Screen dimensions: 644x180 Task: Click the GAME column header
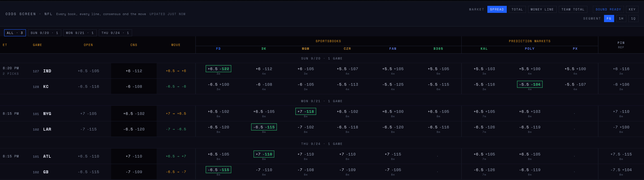[37, 45]
